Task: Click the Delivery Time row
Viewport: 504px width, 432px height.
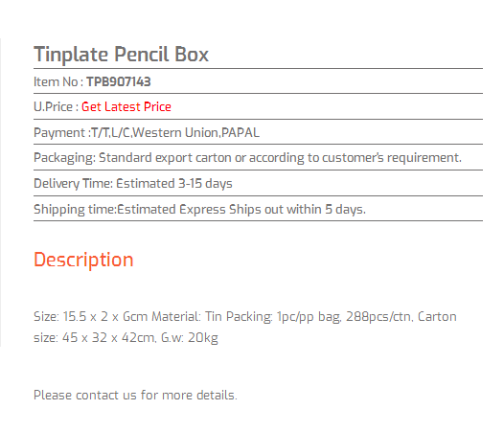Action: (x=133, y=184)
